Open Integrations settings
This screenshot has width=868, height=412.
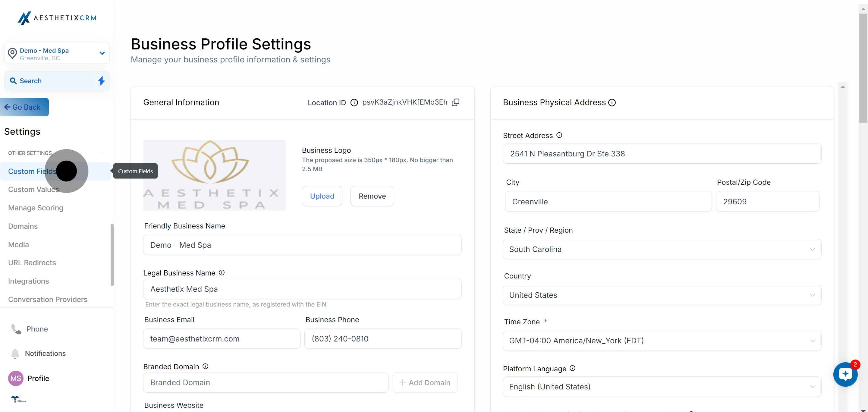point(29,281)
